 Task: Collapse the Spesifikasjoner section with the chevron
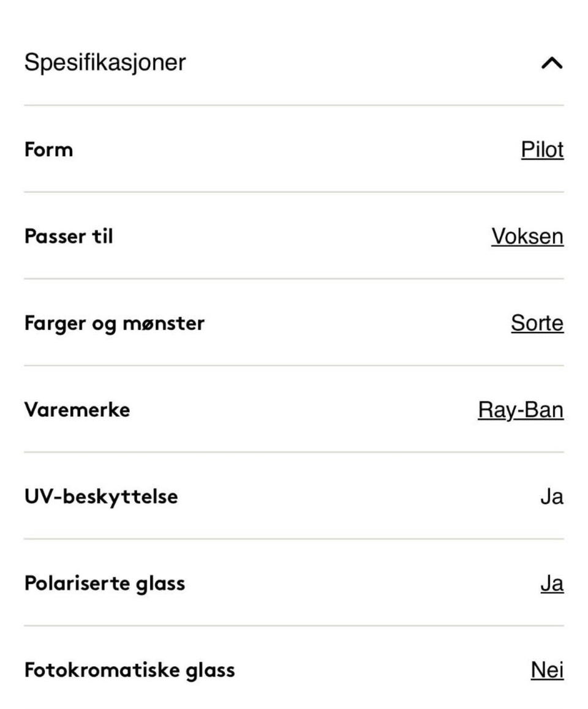point(552,63)
